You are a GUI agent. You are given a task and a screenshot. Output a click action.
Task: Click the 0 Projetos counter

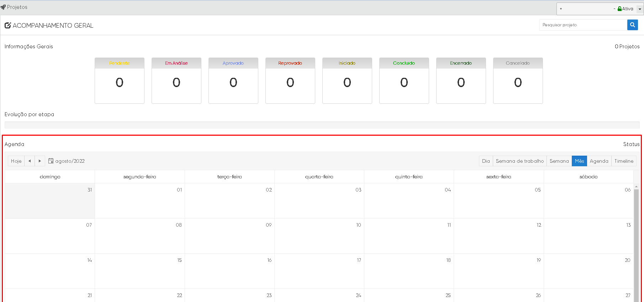[627, 47]
